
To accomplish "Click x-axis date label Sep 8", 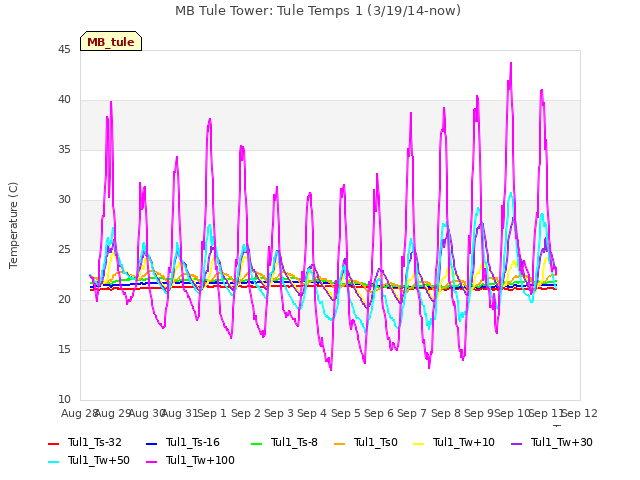I will click(x=446, y=413).
